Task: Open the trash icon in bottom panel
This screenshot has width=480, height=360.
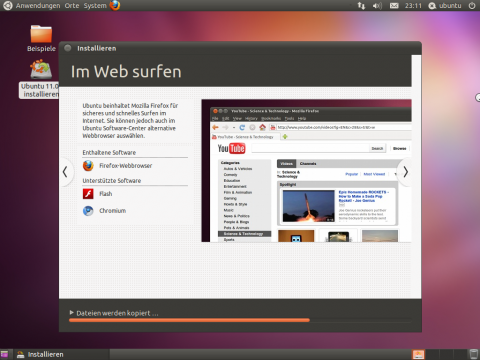Action: click(x=474, y=354)
